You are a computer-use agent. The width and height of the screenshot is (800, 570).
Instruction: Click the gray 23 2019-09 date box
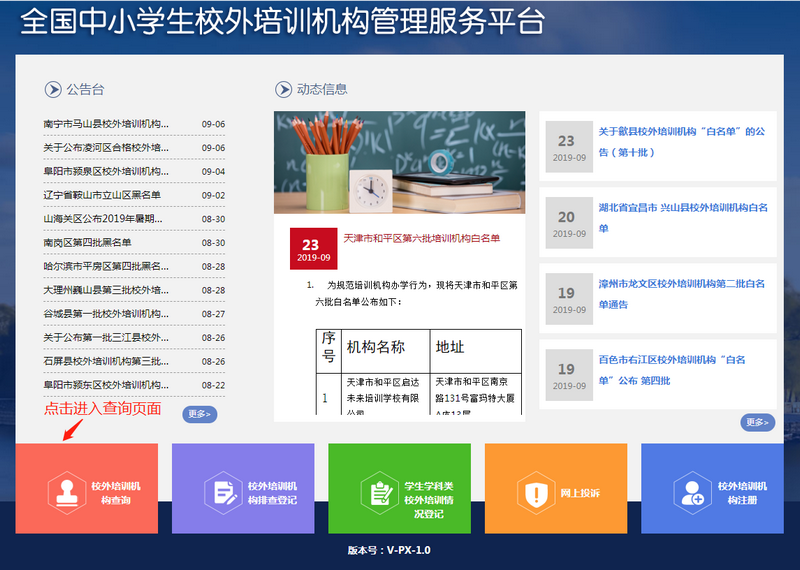coord(569,147)
